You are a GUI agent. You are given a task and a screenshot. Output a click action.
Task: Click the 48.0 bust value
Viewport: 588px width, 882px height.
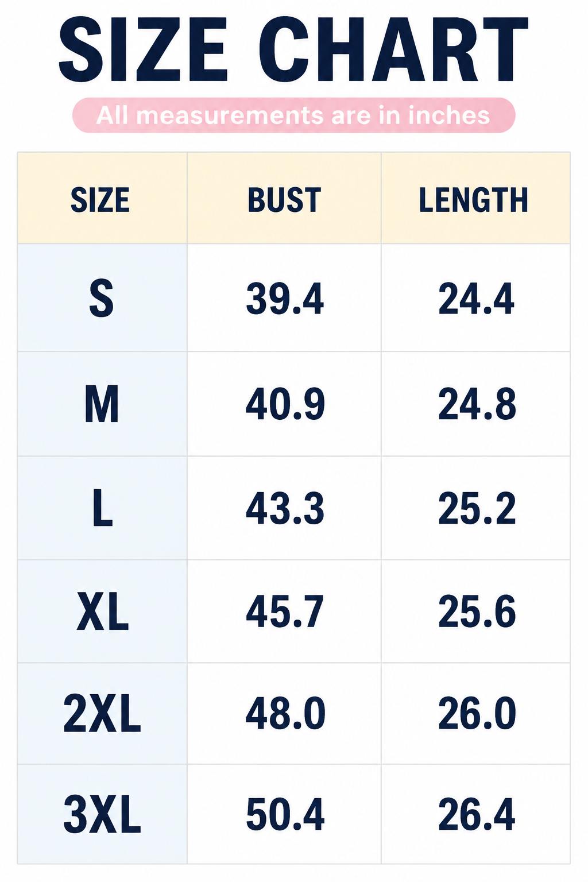[286, 714]
